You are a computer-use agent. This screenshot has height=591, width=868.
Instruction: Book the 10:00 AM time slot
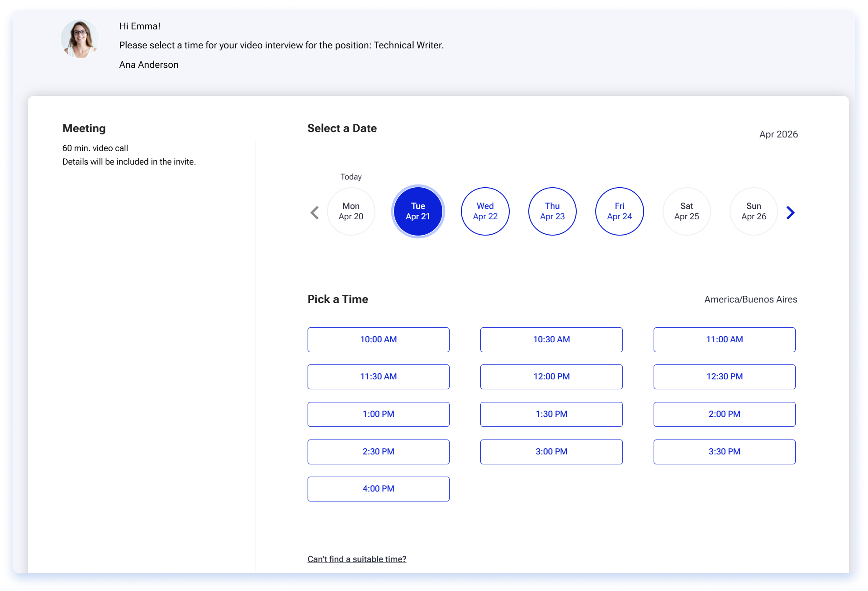(379, 340)
